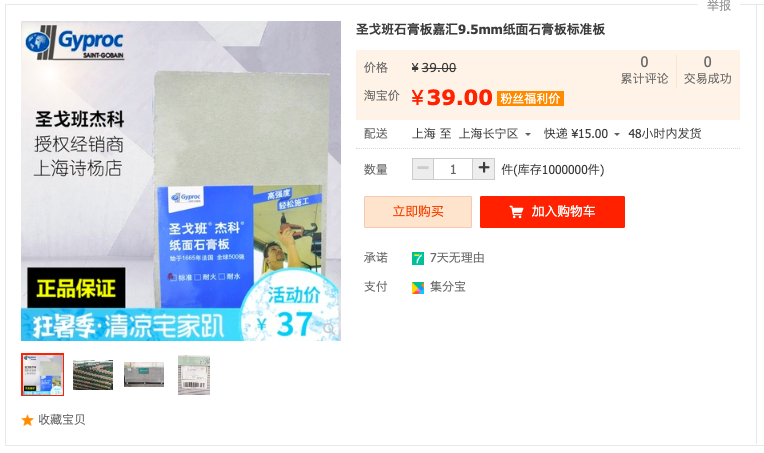Increase quantity with the plus button

tap(483, 169)
